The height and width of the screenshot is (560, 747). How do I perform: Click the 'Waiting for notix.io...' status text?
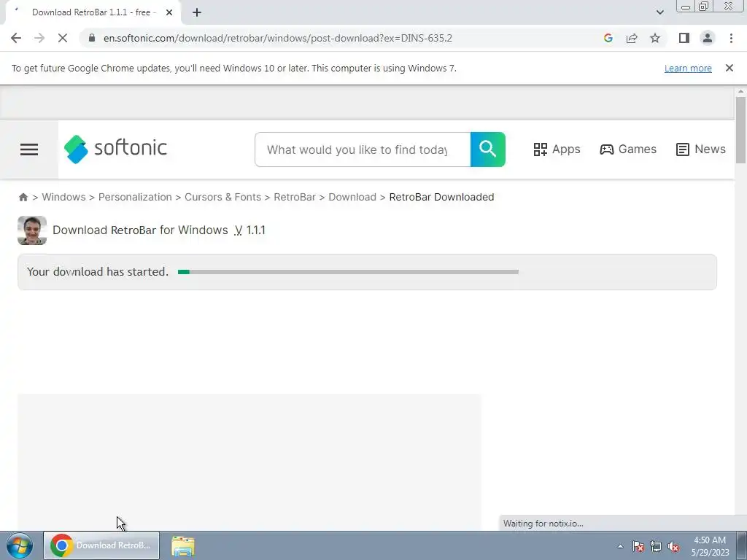543,524
